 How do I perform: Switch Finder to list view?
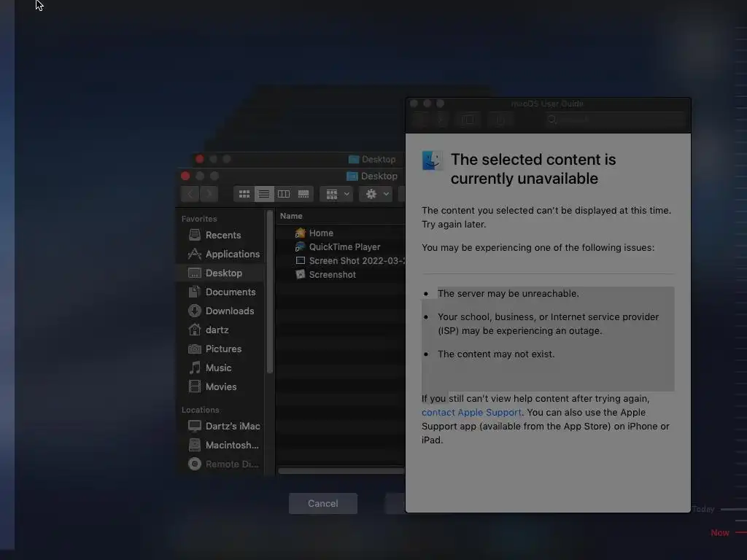click(x=263, y=194)
